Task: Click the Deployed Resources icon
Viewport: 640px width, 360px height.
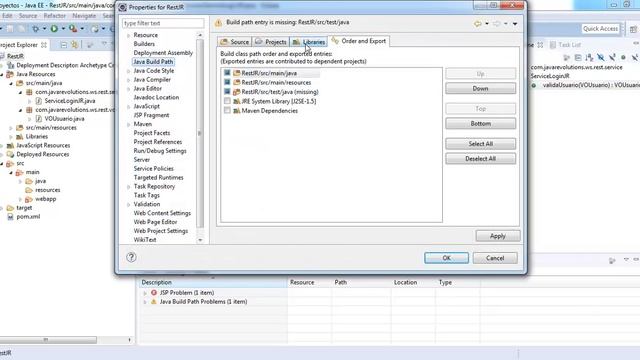Action: [11, 154]
